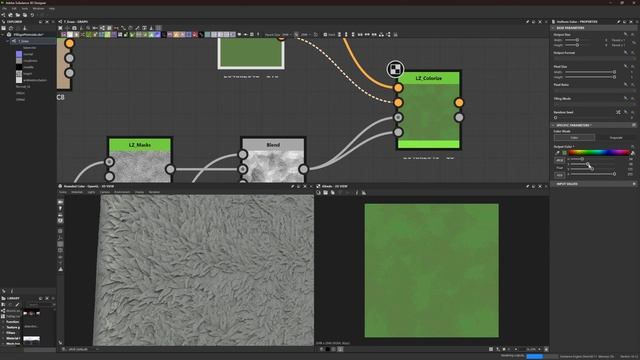Select the Filters category in Library

click(x=11, y=333)
